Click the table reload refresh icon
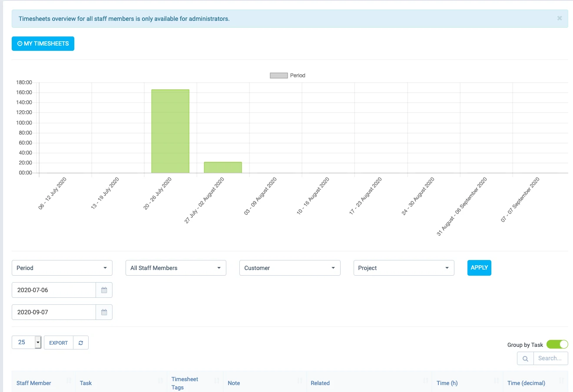 [81, 343]
